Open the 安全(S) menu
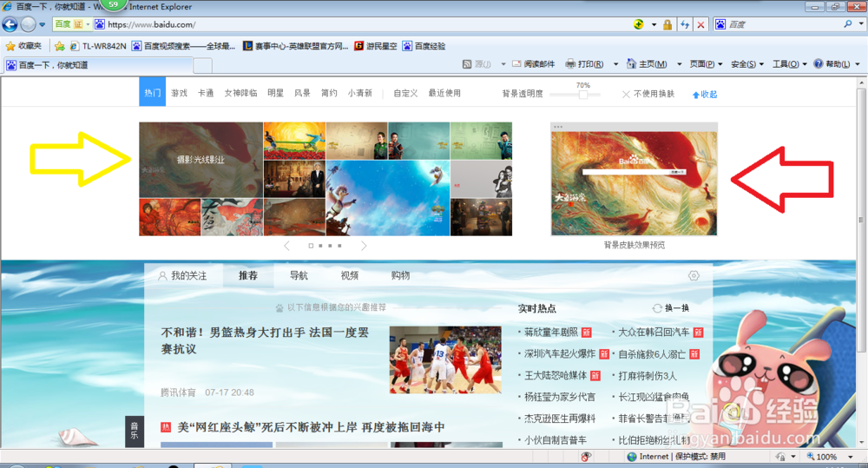 747,64
